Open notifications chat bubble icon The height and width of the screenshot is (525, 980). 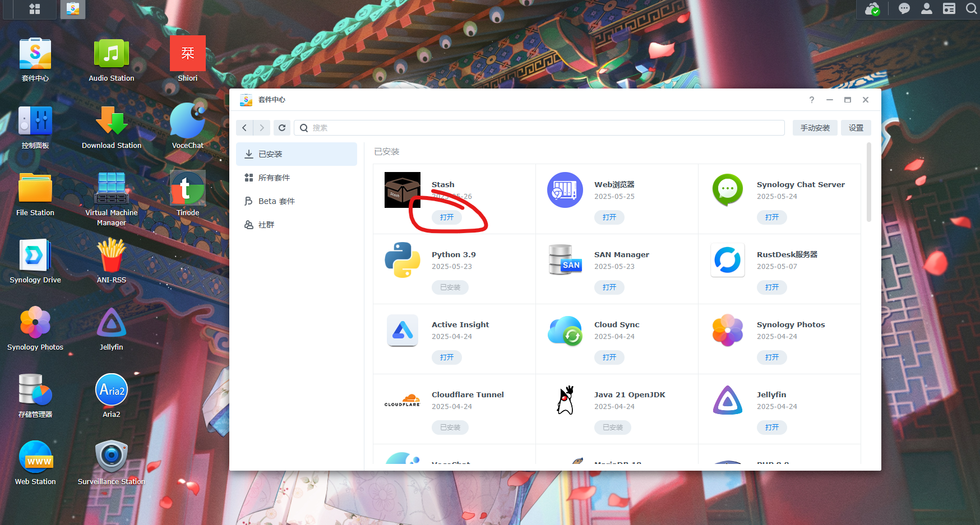coord(904,9)
